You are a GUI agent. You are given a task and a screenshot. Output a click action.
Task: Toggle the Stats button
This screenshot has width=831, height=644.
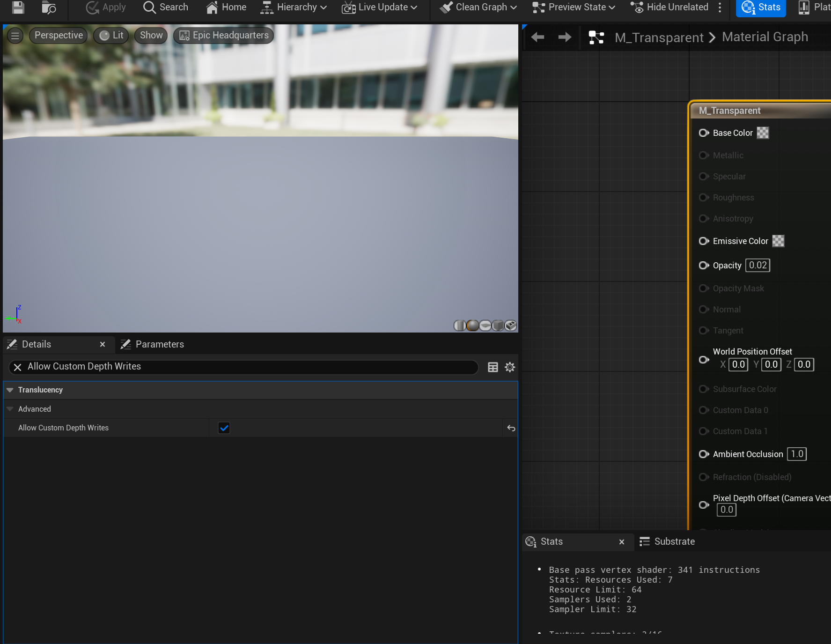761,7
